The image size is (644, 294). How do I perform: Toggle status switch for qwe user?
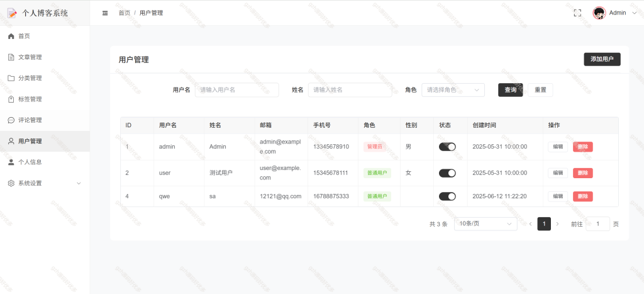(x=447, y=196)
